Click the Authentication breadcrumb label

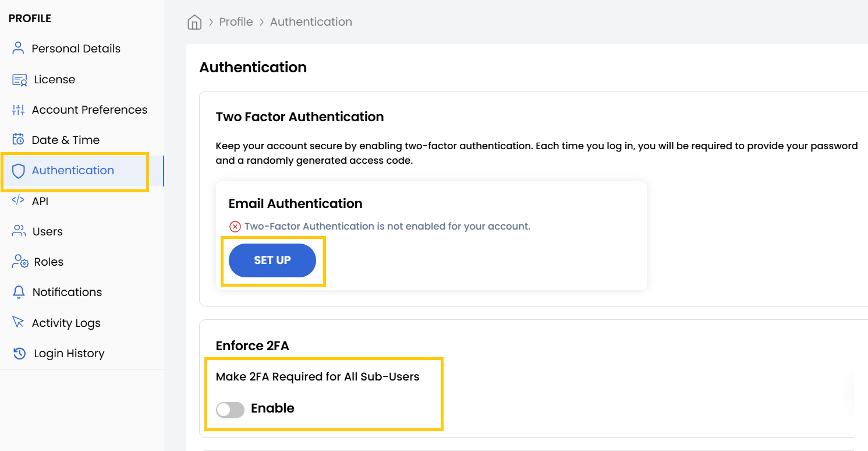(311, 21)
